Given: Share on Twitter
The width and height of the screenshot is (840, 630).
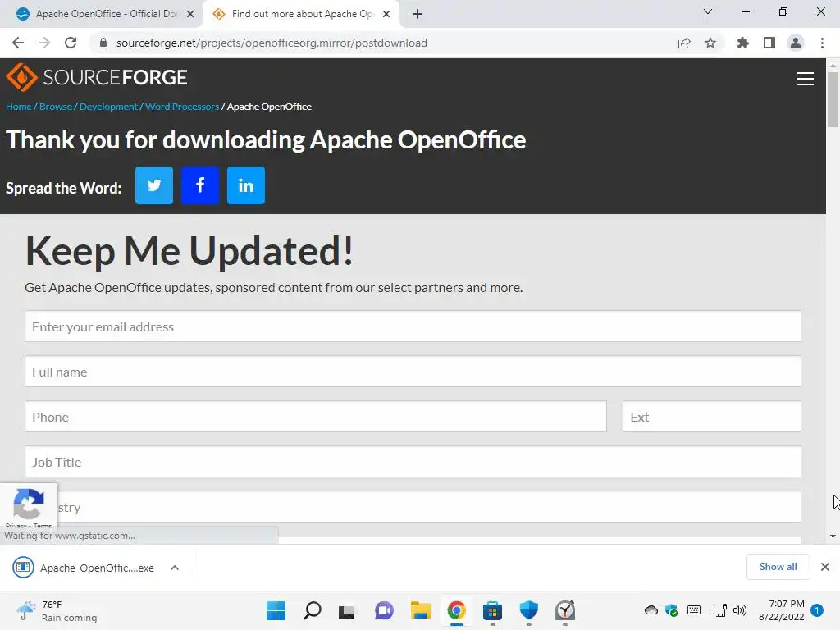Looking at the screenshot, I should point(154,185).
